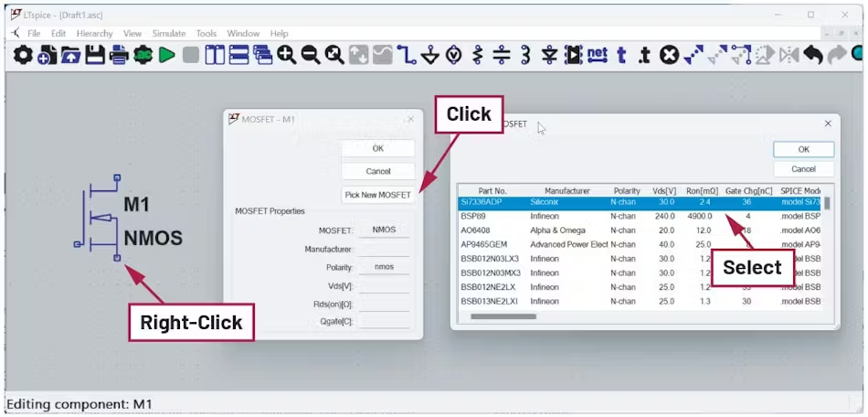Viewport: 868px width, 417px height.
Task: Open the Edit menu
Action: tap(58, 33)
